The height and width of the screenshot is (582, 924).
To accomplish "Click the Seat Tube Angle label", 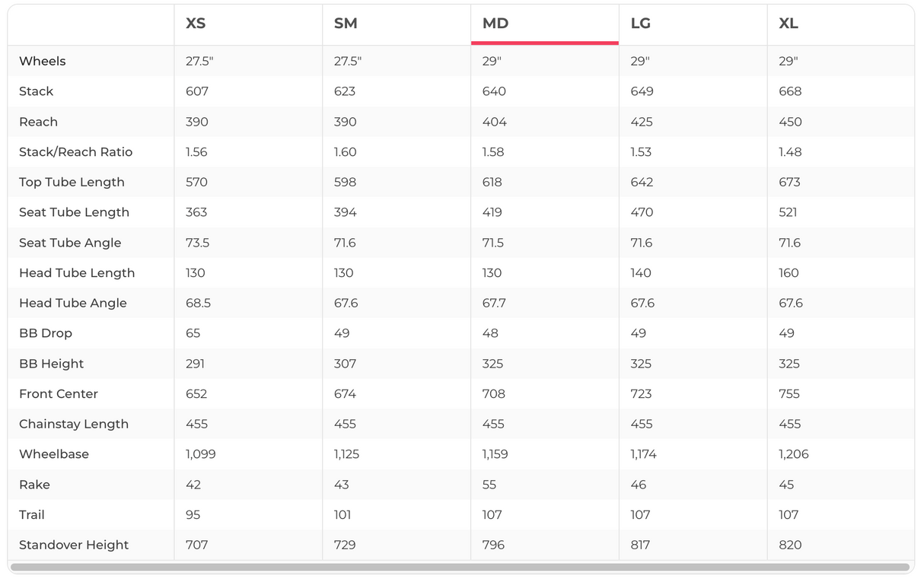I will pos(70,243).
